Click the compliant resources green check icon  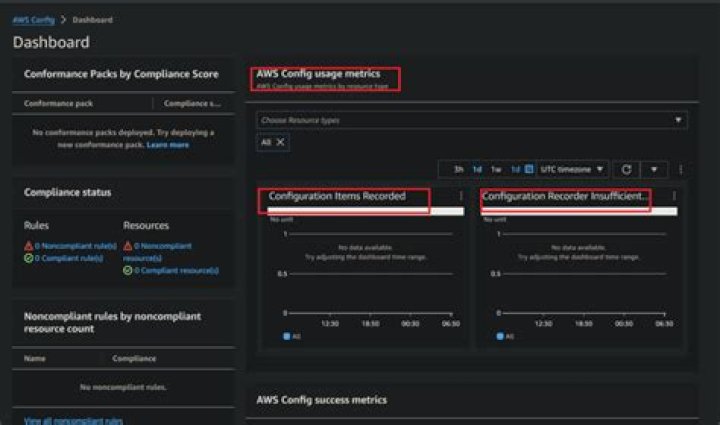[x=128, y=270]
